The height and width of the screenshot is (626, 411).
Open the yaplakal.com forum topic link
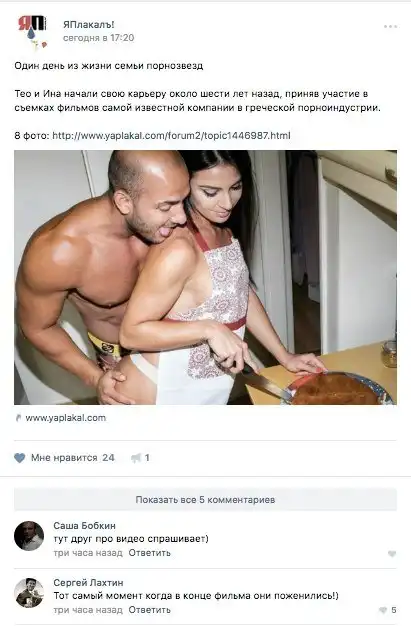pyautogui.click(x=171, y=136)
